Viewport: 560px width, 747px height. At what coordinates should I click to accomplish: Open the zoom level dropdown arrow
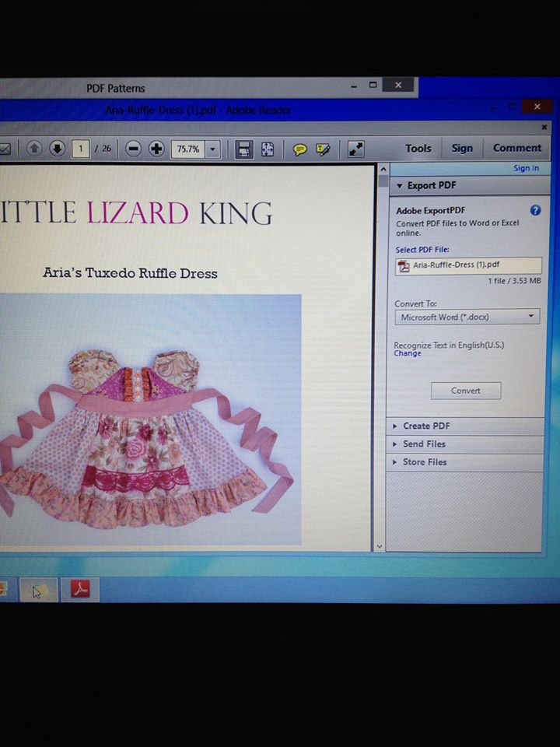click(x=213, y=149)
